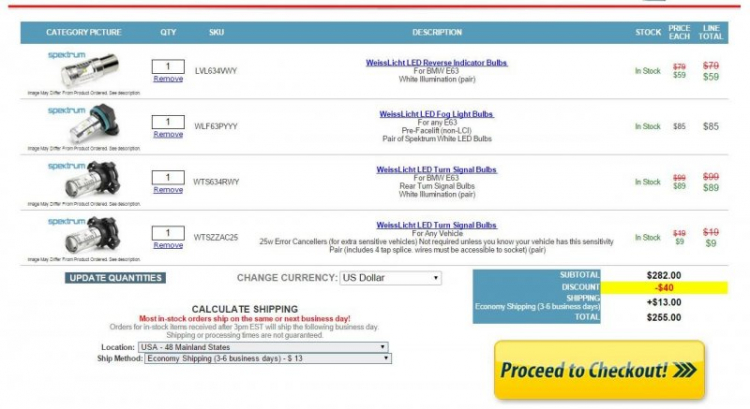750x409 pixels.
Task: Click the shipping cost +$13.00
Action: pos(664,302)
